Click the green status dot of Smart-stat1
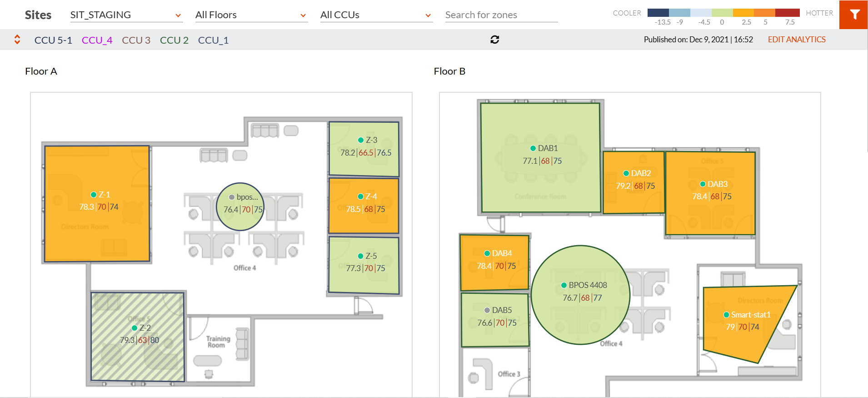The image size is (868, 398). [726, 315]
